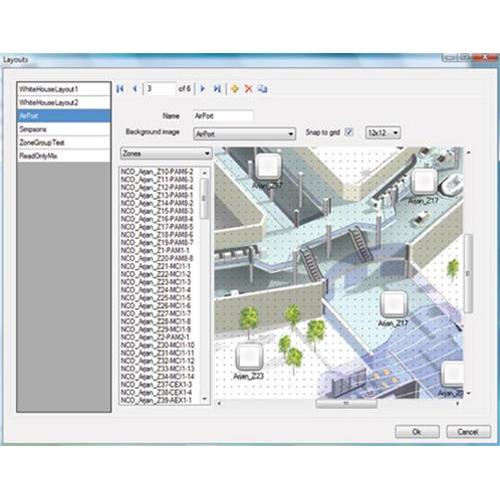The image size is (500, 500).
Task: Open the Background image dropdown
Action: (x=244, y=134)
